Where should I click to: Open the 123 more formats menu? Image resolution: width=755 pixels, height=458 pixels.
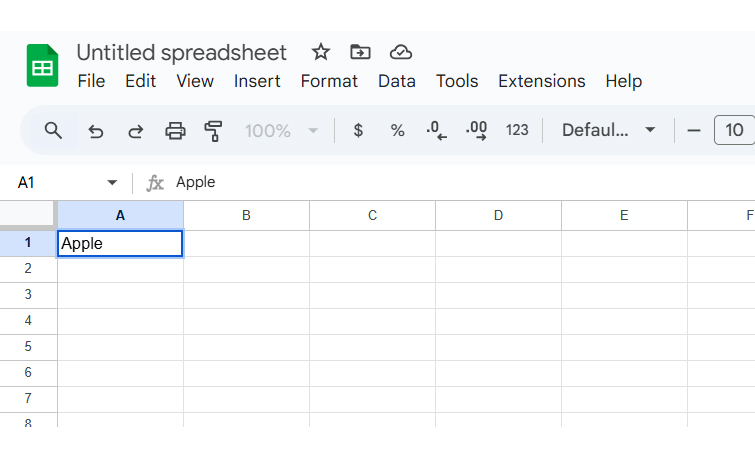517,130
